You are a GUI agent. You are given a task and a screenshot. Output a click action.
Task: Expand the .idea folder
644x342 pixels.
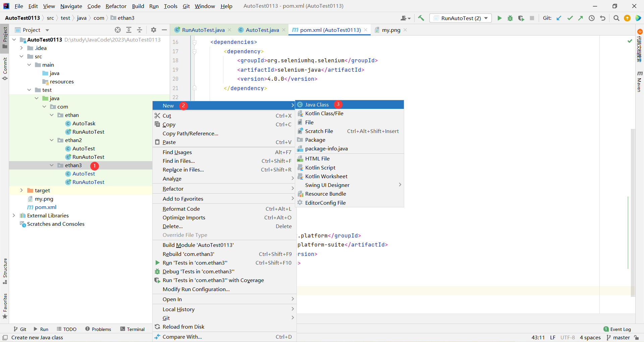point(21,48)
